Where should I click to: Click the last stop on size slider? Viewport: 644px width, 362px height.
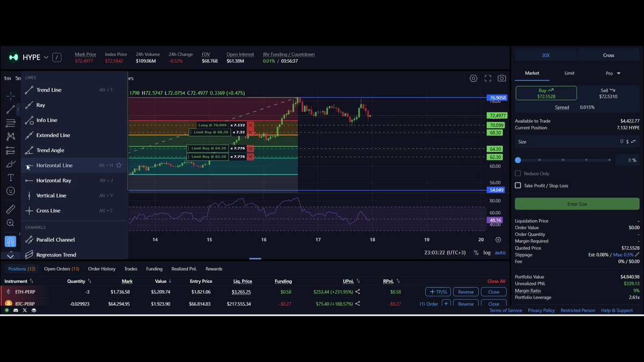(x=610, y=160)
